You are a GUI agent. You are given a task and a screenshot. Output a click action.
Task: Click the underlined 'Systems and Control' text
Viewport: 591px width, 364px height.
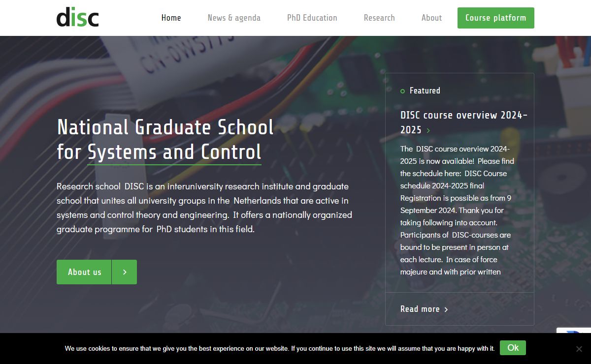pyautogui.click(x=174, y=152)
